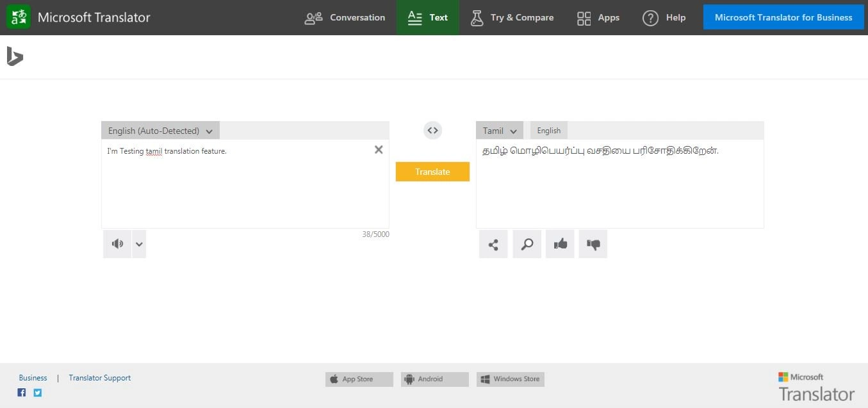Click the Bing logo
Image resolution: width=868 pixels, height=408 pixels.
[x=14, y=56]
